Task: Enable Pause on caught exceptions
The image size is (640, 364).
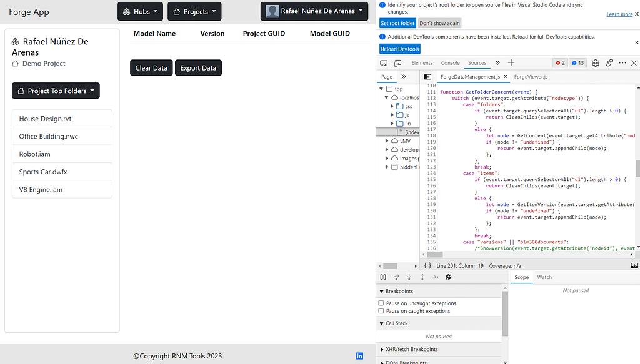Action: click(x=381, y=310)
